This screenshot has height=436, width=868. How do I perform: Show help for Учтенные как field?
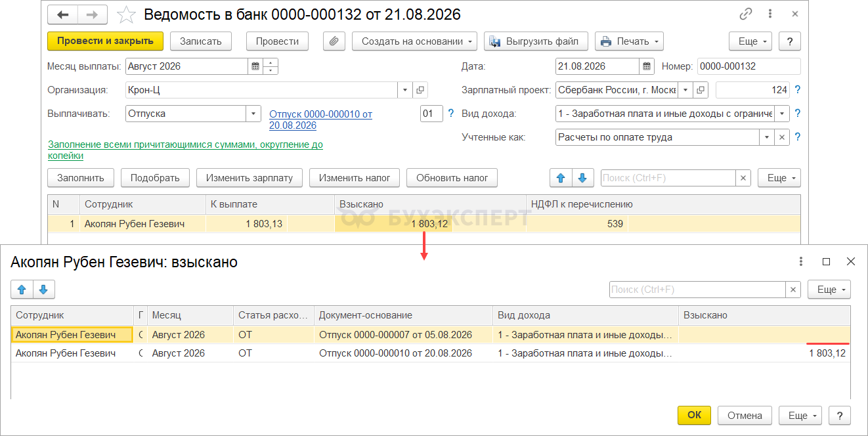point(797,137)
